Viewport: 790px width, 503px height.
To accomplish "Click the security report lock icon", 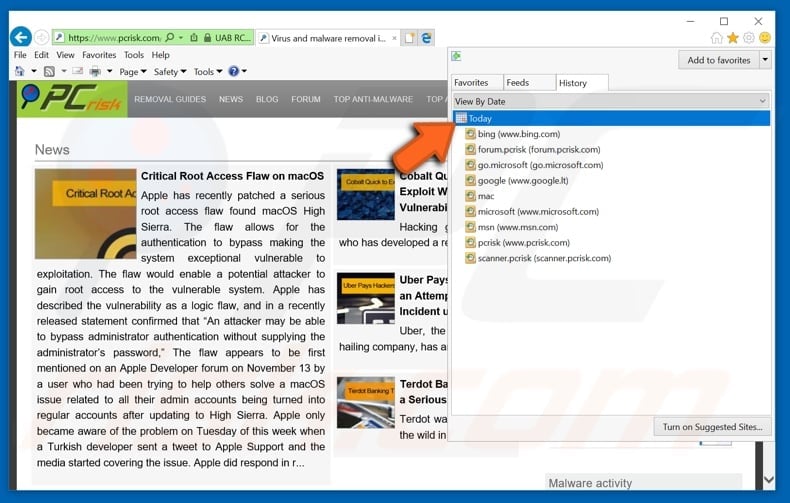I will [x=207, y=38].
